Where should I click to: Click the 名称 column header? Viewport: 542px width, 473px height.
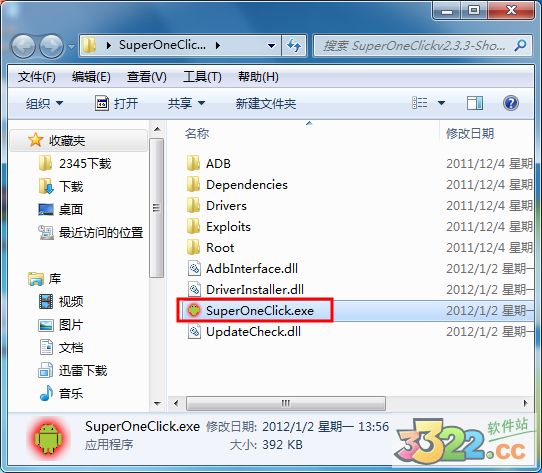pyautogui.click(x=197, y=133)
